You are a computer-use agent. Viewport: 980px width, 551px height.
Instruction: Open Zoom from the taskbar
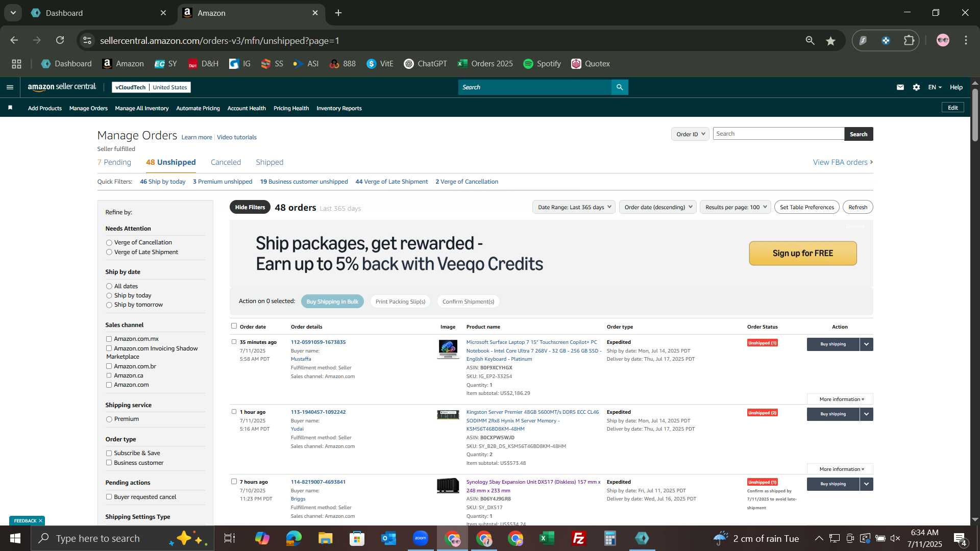421,538
